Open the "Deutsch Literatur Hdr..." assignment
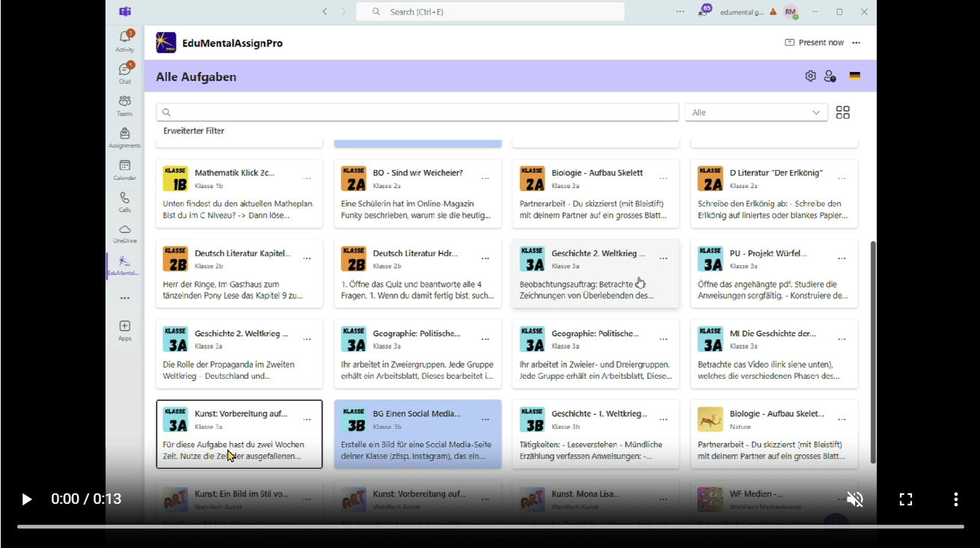 [x=417, y=273]
